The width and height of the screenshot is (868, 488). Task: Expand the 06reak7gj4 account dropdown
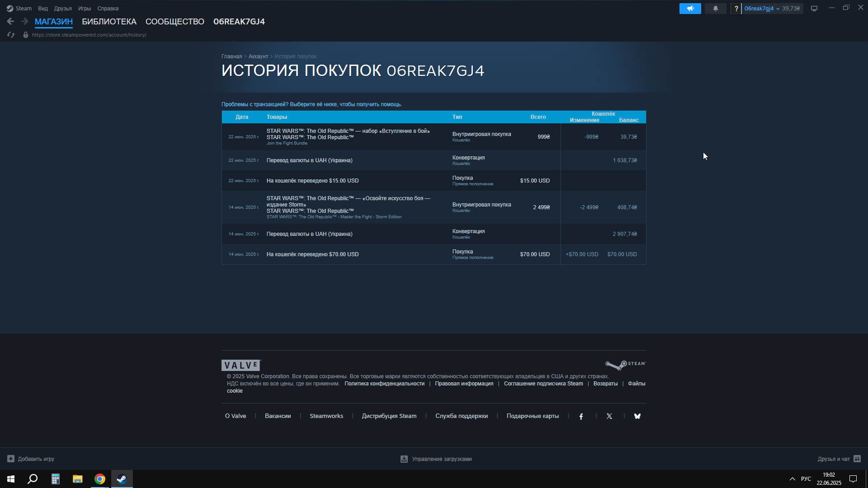coord(762,9)
